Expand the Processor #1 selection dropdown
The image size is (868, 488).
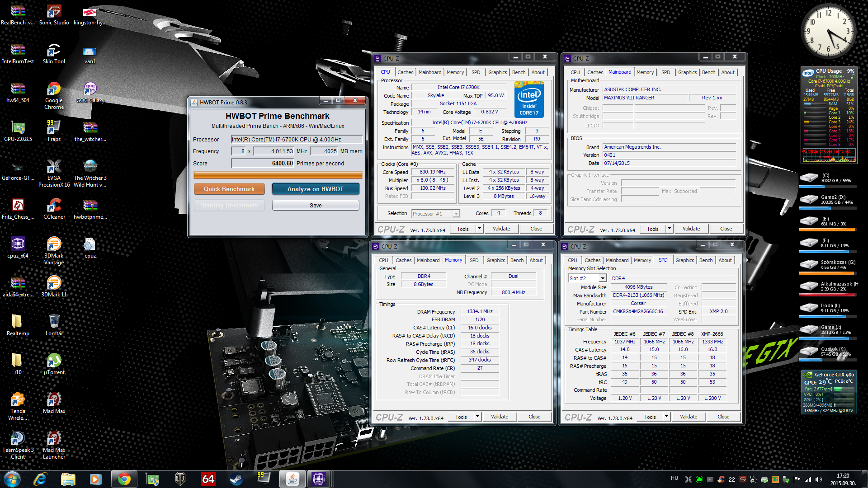coord(456,214)
